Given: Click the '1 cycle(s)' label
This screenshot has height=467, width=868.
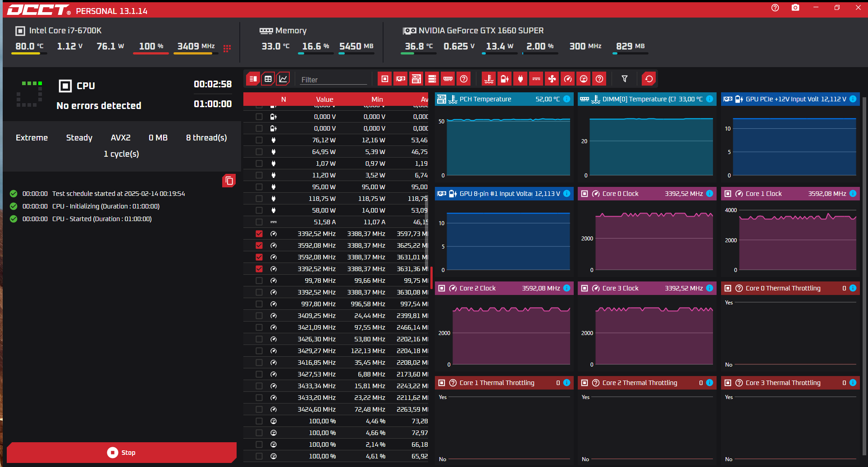Looking at the screenshot, I should (x=121, y=154).
